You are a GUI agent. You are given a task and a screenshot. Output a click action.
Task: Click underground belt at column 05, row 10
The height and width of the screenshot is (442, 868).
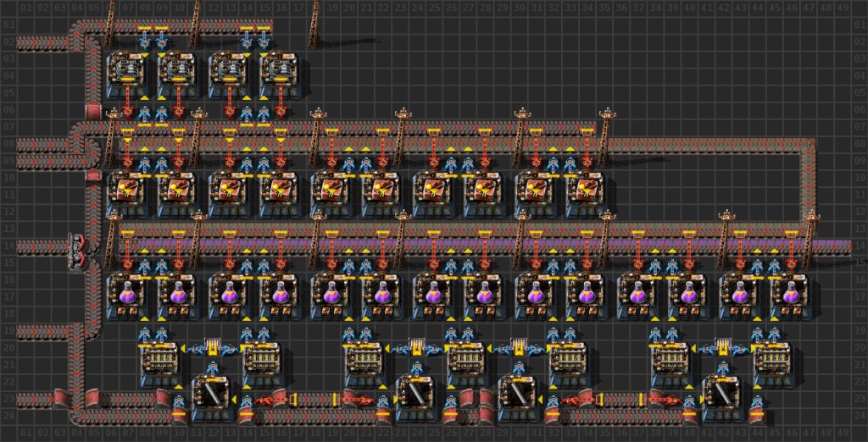[x=93, y=175]
